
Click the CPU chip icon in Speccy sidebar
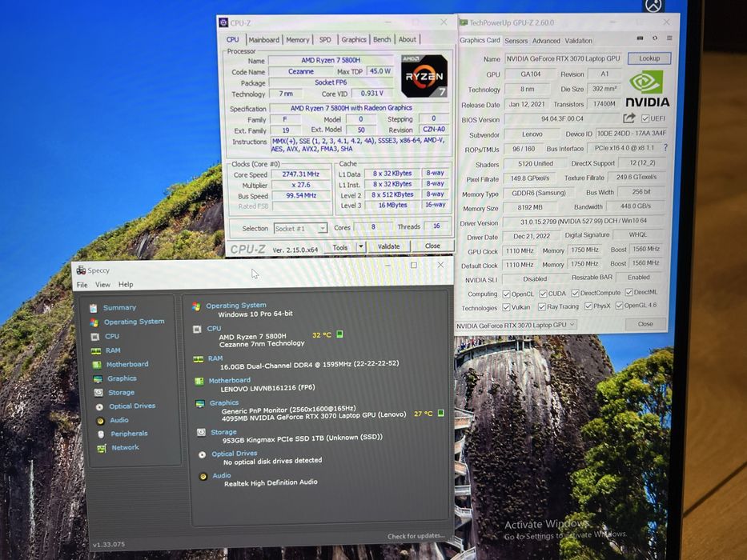coord(95,337)
